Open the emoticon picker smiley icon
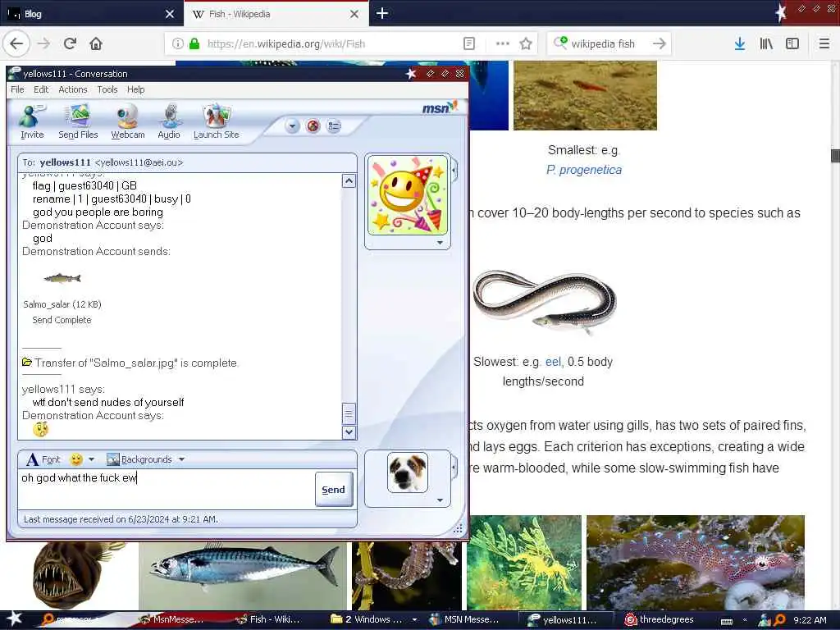This screenshot has height=630, width=840. [x=76, y=459]
